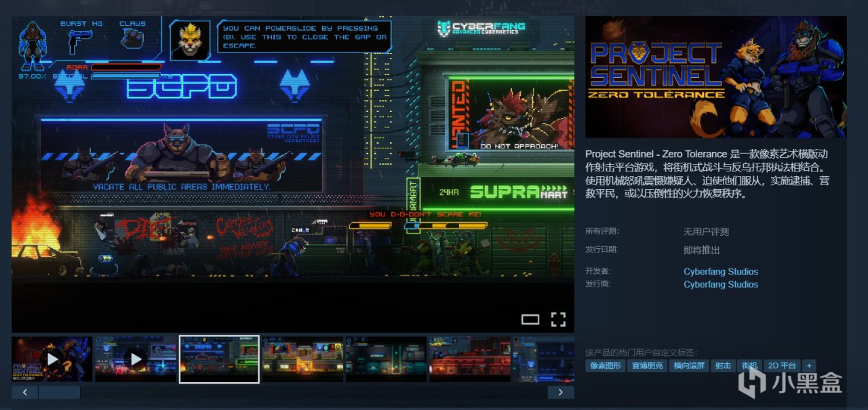Click the Project Sentinel Zero Tolerance header image

pos(716,77)
